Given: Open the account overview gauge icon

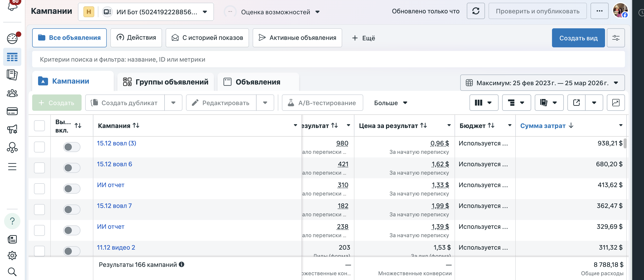Looking at the screenshot, I should (x=12, y=39).
